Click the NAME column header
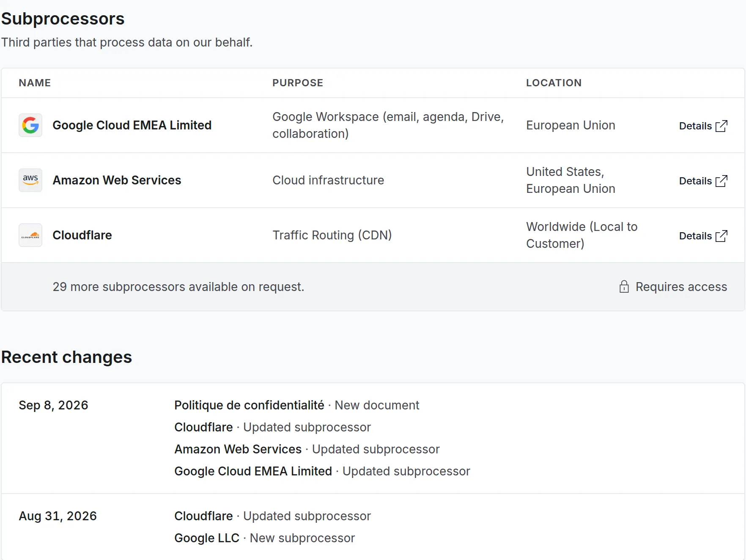This screenshot has height=560, width=746. (x=35, y=83)
